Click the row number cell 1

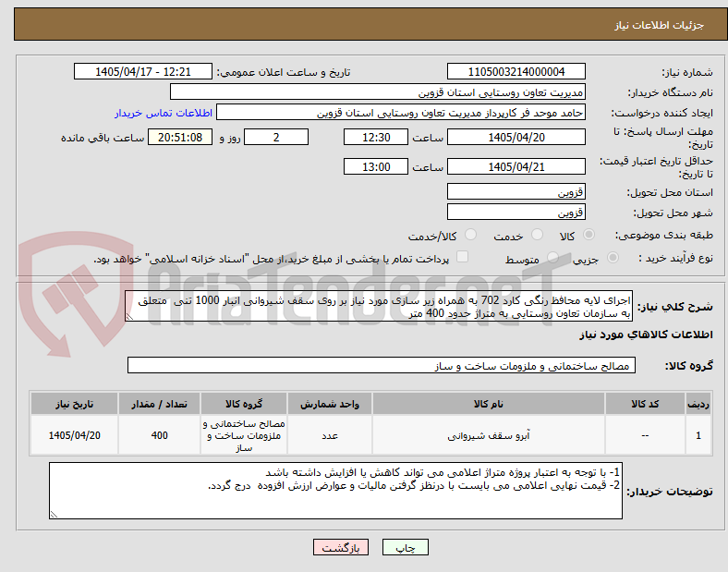click(698, 435)
